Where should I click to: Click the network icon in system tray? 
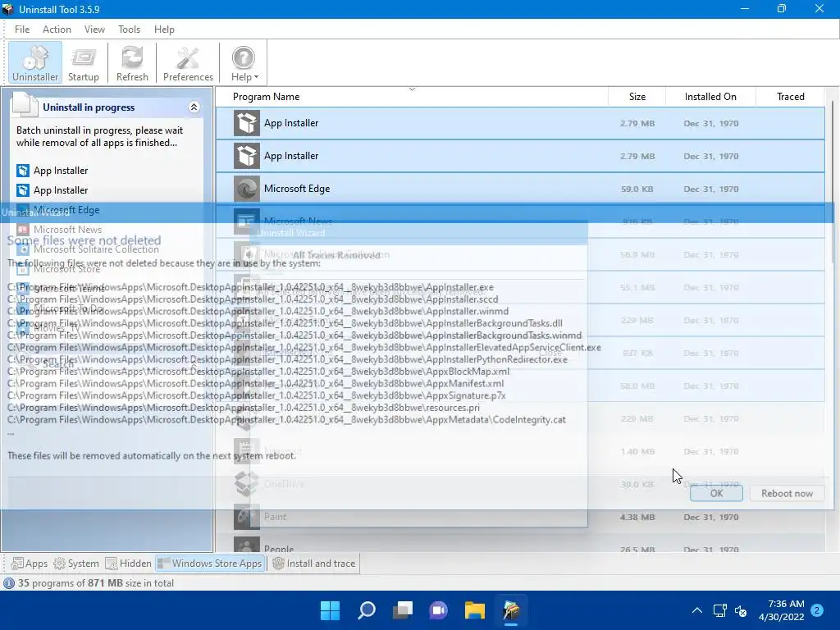coord(719,610)
